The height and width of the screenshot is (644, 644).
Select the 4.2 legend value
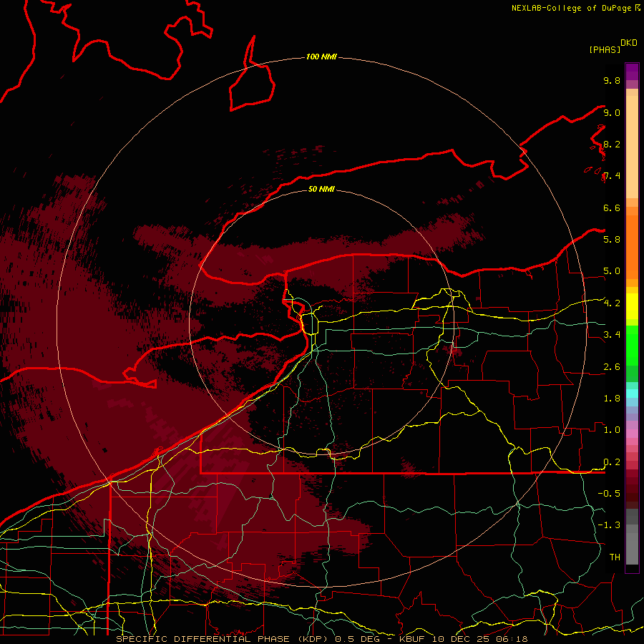pyautogui.click(x=612, y=303)
